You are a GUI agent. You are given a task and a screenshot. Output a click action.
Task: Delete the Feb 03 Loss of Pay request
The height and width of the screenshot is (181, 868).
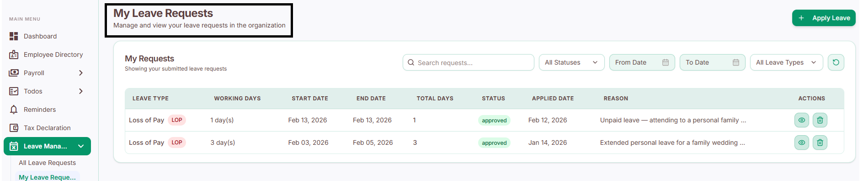(x=820, y=143)
